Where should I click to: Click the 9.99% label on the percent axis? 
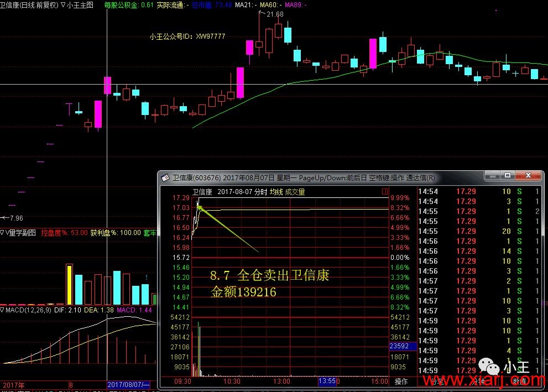click(x=400, y=198)
